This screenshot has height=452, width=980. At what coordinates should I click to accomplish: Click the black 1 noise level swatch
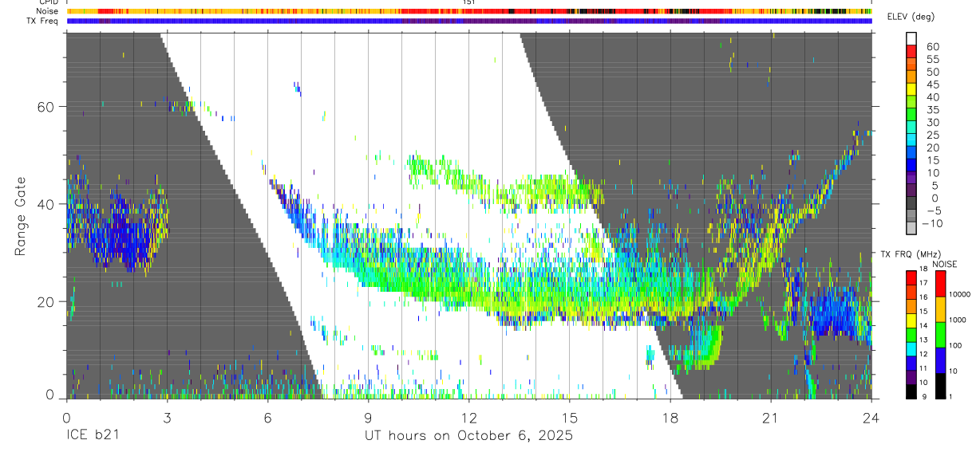coord(941,386)
